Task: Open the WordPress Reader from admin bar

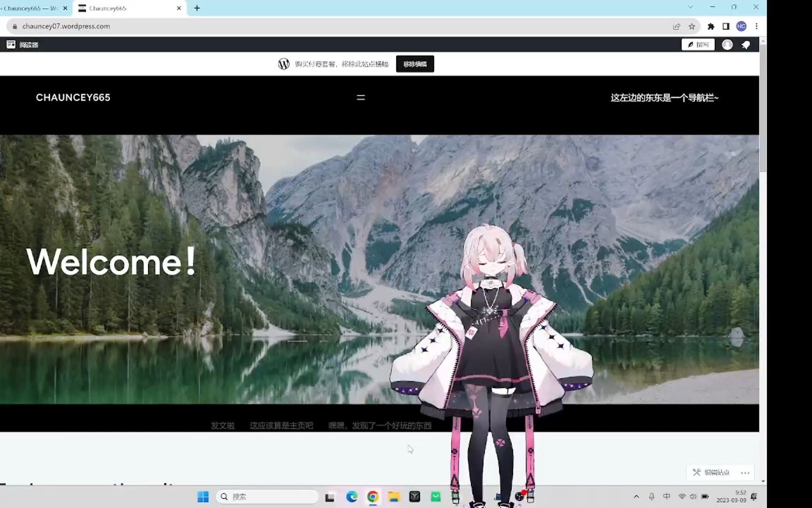Action: click(x=22, y=45)
